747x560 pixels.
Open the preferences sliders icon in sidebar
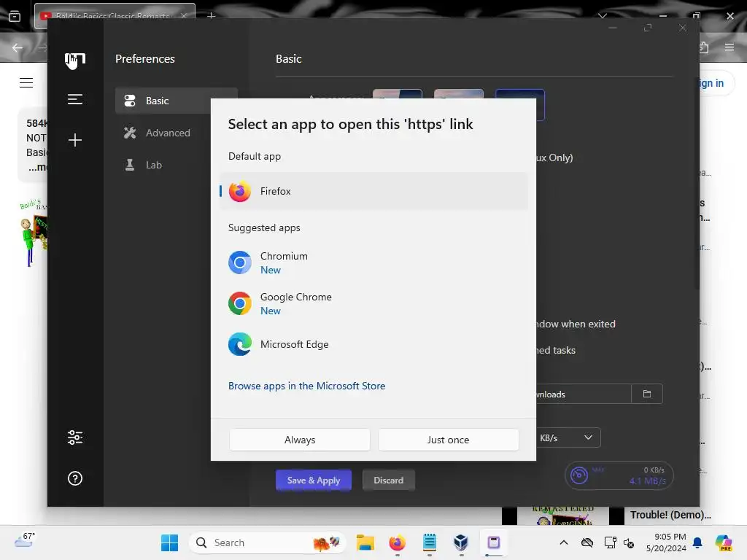(75, 437)
